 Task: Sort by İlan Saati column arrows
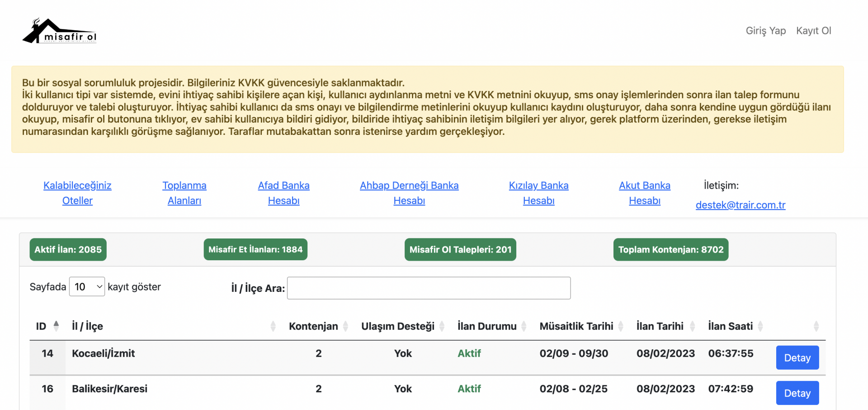coord(760,326)
